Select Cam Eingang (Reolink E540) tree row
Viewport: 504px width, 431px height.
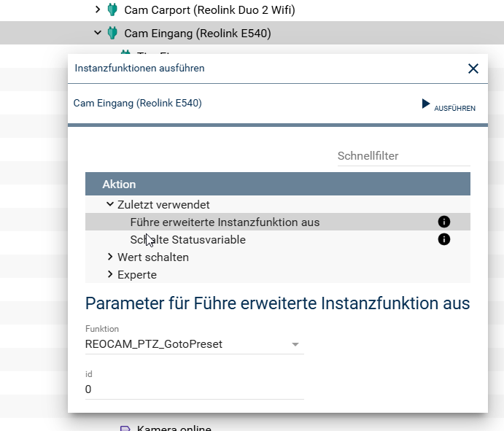click(x=198, y=33)
